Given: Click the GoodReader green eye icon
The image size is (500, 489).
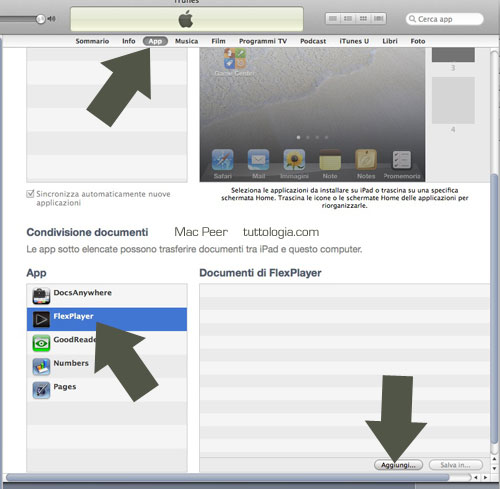Looking at the screenshot, I should 41,343.
